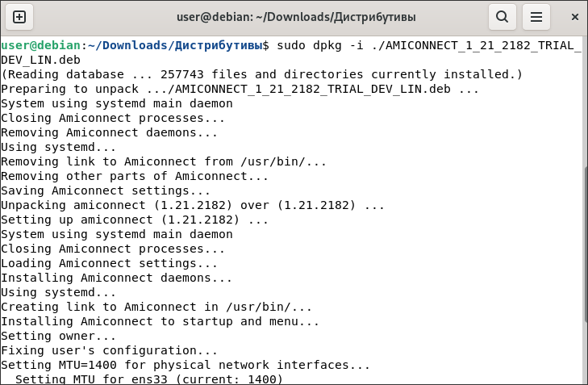Open the hamburger main menu
The height and width of the screenshot is (385, 588).
[536, 17]
